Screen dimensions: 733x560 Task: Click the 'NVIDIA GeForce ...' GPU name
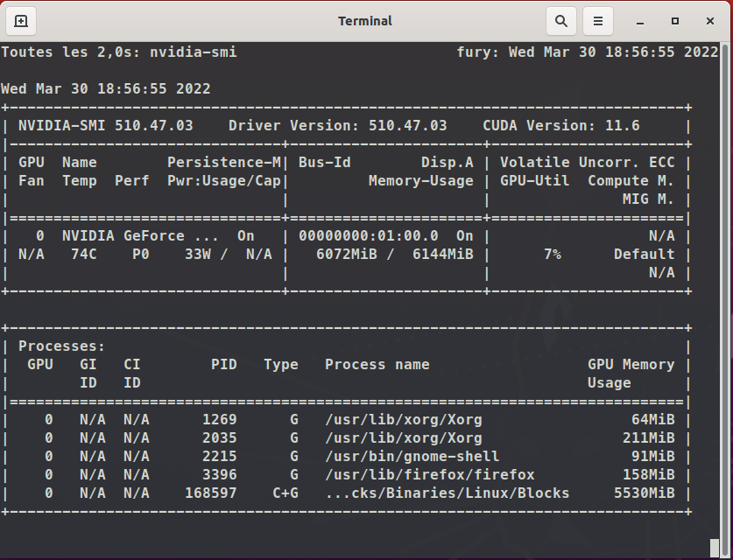click(x=140, y=236)
